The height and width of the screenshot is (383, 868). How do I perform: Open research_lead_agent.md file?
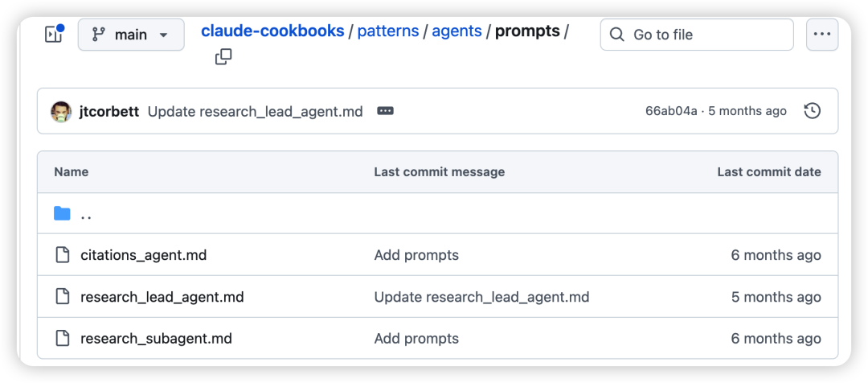(162, 297)
